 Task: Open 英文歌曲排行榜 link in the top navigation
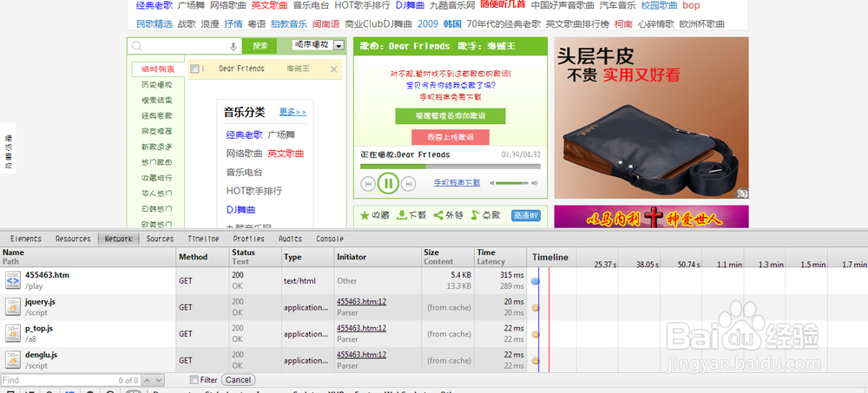[x=577, y=24]
